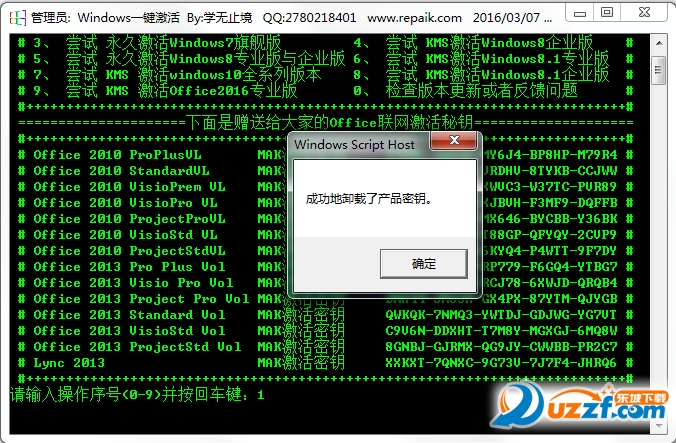Viewport: 676px width, 443px height.
Task: Click the heading 下面是赠送给大家的Office联网激活秘钥
Action: click(329, 123)
